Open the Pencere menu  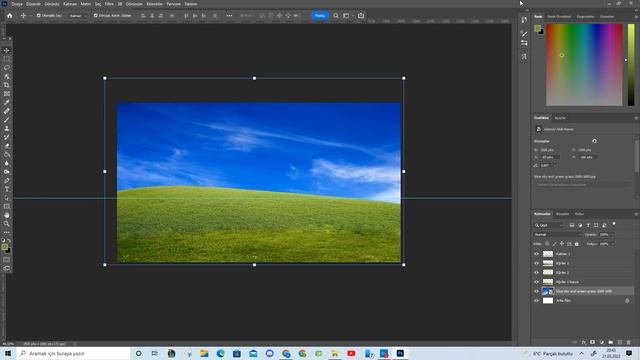(x=173, y=4)
